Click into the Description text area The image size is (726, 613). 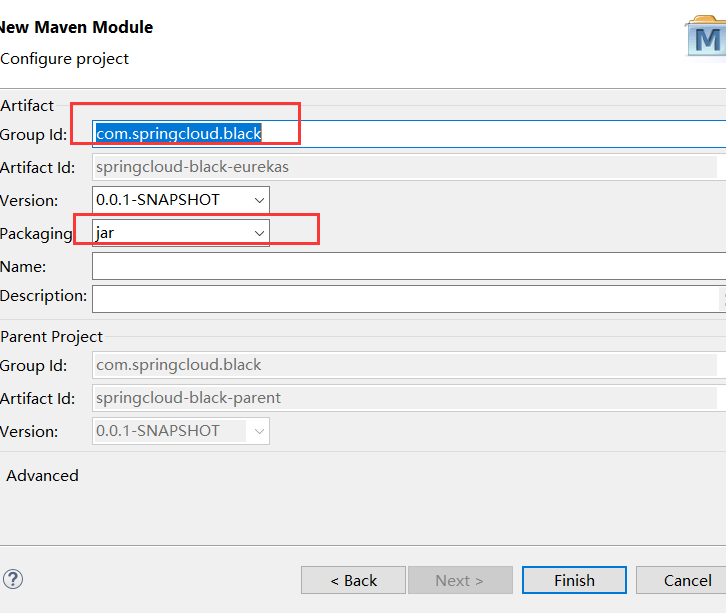406,299
